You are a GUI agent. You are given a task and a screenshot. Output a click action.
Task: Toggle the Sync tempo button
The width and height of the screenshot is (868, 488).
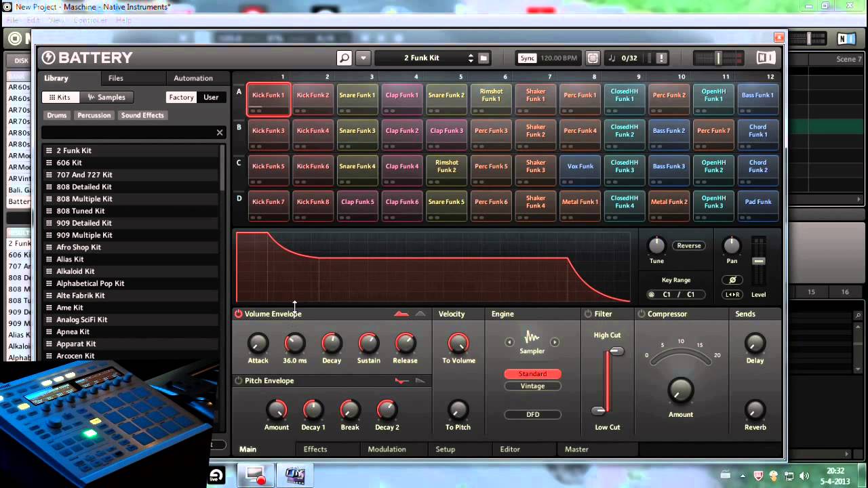click(x=527, y=58)
